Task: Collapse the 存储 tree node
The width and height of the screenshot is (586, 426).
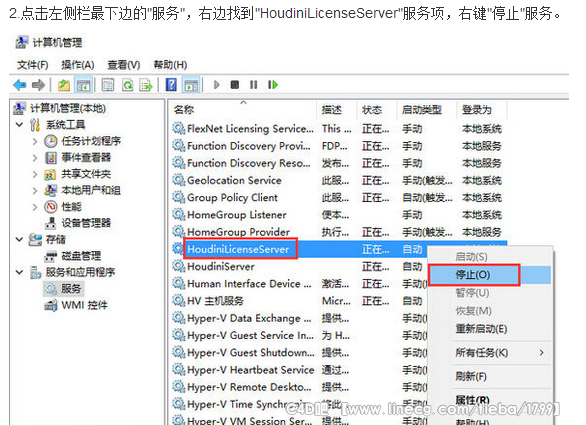Action: [x=19, y=239]
